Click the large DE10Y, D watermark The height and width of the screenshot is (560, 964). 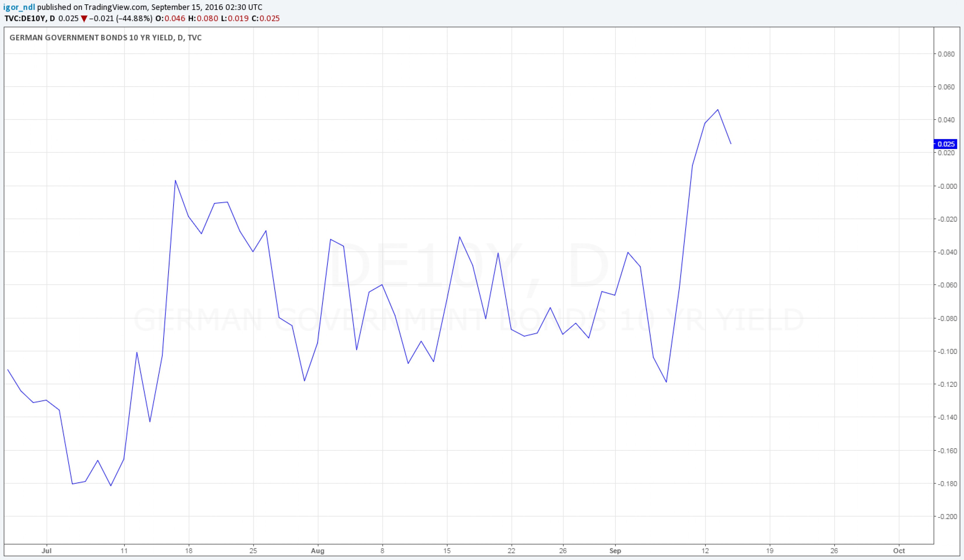pos(469,266)
